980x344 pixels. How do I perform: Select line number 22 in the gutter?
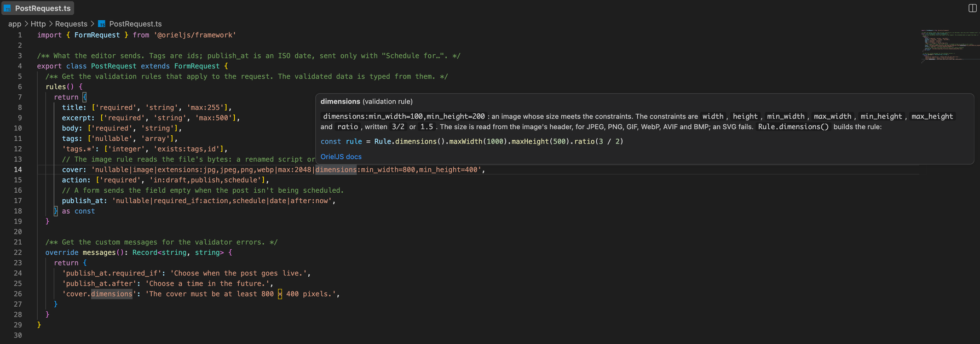point(18,253)
